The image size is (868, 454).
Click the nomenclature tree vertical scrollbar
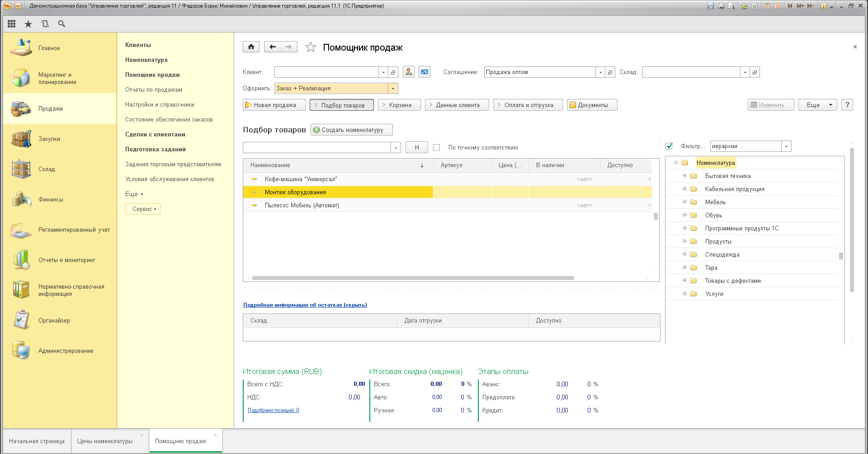(841, 256)
